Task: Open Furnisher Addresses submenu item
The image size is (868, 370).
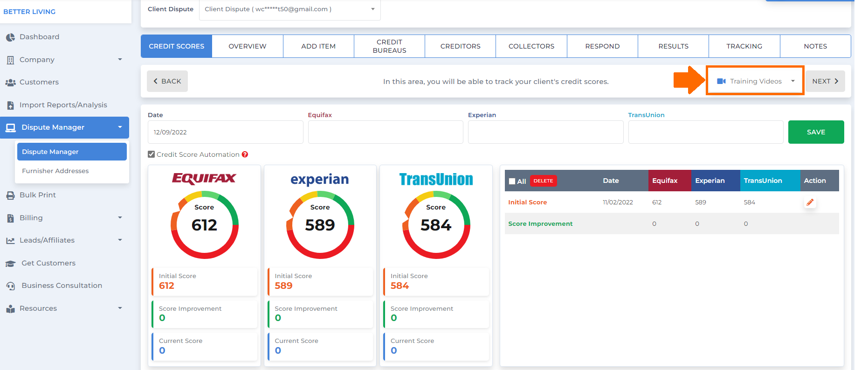Action: point(72,171)
